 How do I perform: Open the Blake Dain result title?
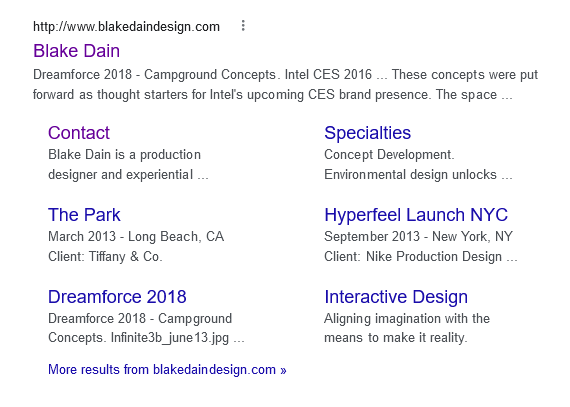click(x=76, y=51)
